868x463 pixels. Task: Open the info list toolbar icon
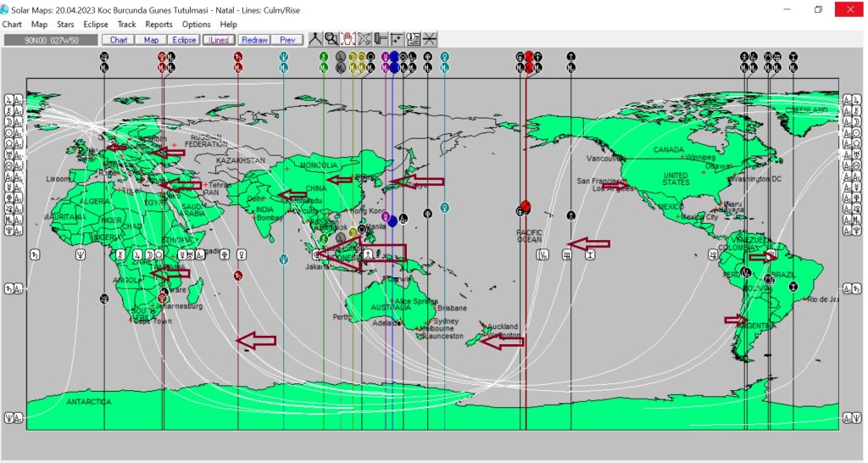pos(414,39)
